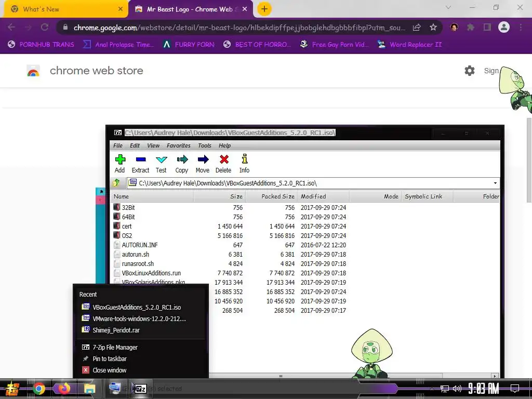Viewport: 532px width, 399px height.
Task: Click the tab search chevron in Chrome
Action: (x=448, y=7)
